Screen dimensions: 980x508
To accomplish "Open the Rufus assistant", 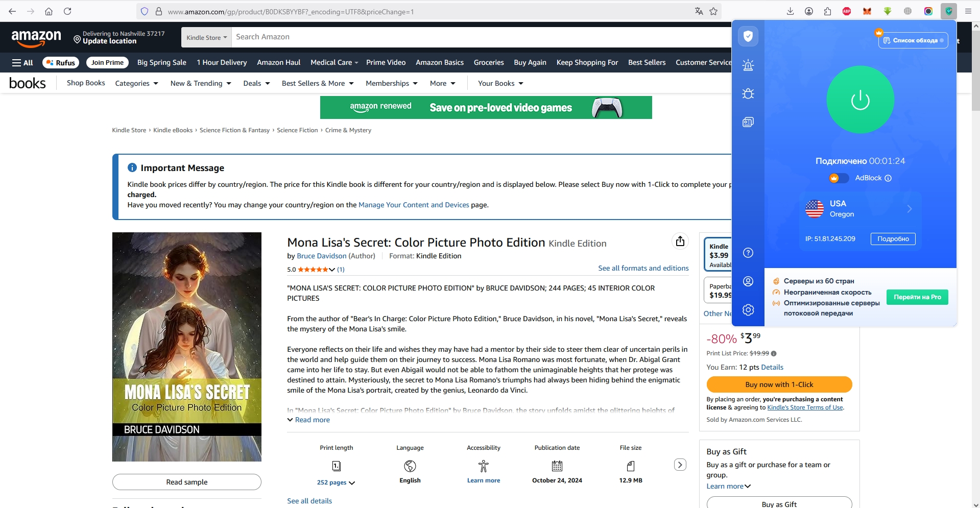I will [61, 63].
